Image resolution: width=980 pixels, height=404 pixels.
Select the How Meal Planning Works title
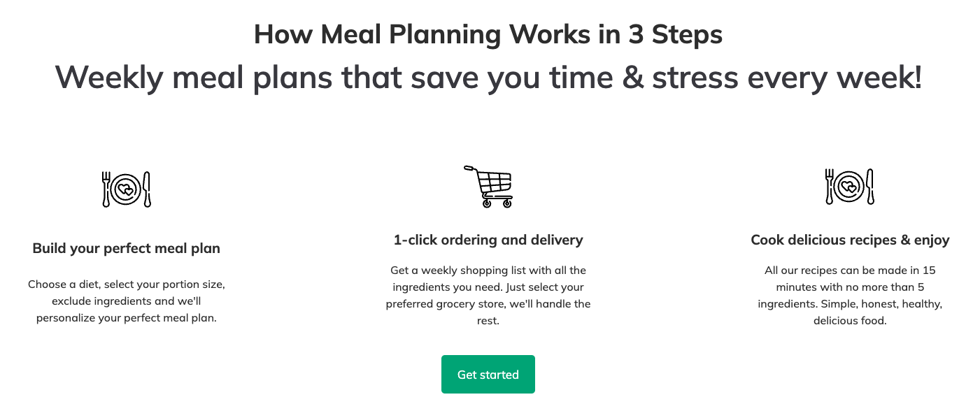point(488,34)
